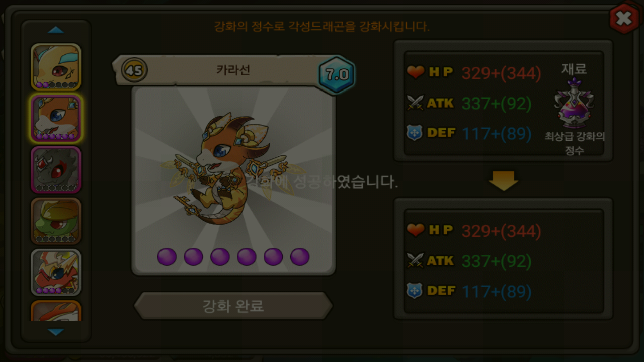The image size is (644, 362).
Task: Pick the green dragon thumbnail in list
Action: 56,221
